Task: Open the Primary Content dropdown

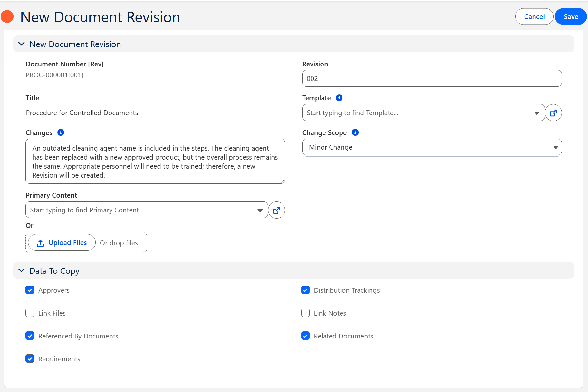Action: [x=260, y=210]
